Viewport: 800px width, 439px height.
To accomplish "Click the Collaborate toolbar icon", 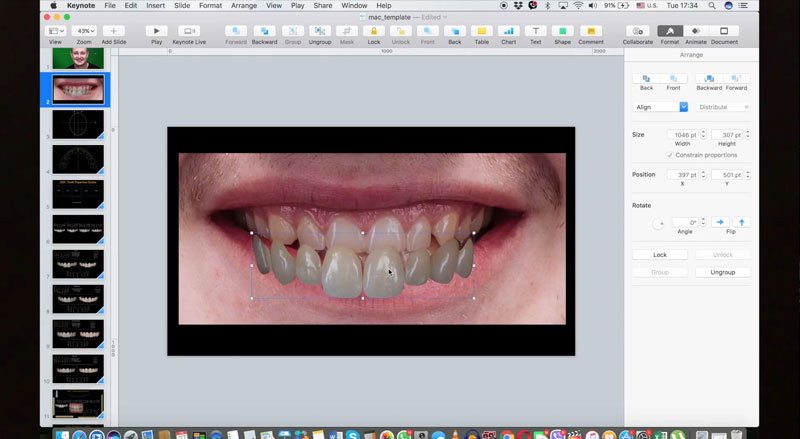I will (638, 32).
